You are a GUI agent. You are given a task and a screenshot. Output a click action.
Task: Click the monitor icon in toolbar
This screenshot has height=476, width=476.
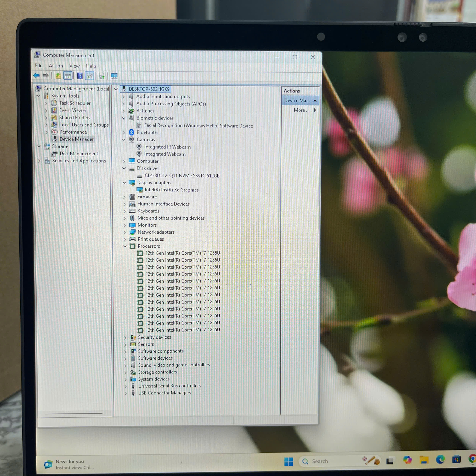114,76
